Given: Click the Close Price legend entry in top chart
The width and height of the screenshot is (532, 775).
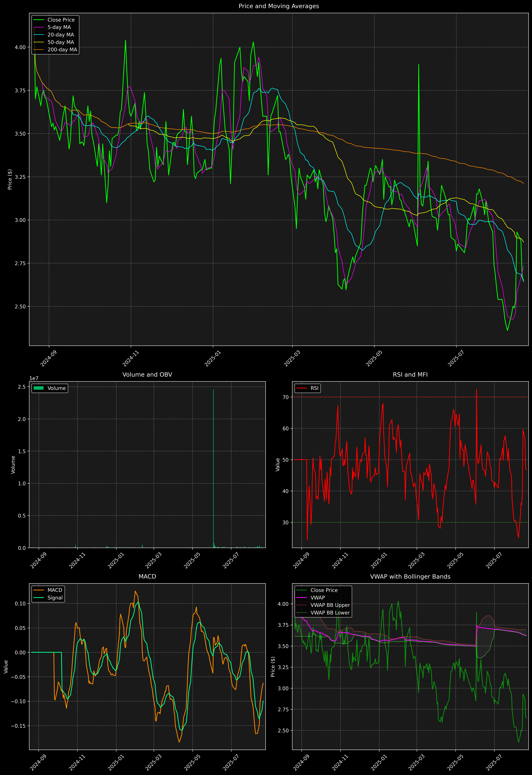Looking at the screenshot, I should (x=61, y=20).
